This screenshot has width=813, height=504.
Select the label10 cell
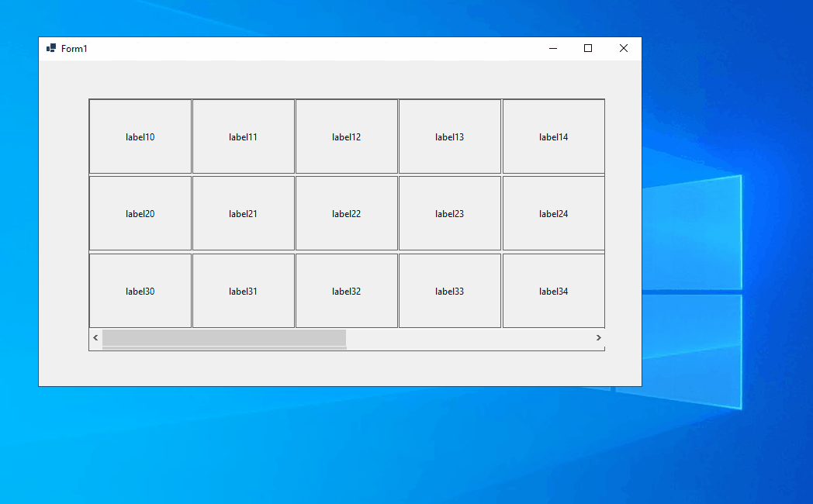[x=140, y=136]
